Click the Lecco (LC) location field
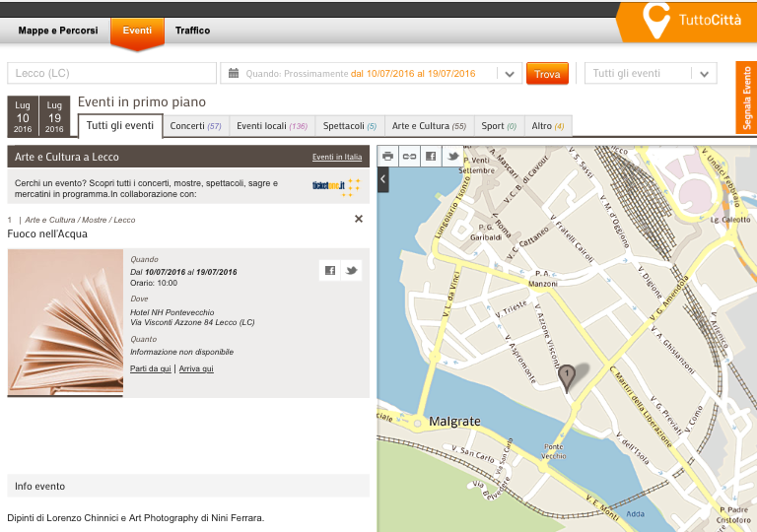The width and height of the screenshot is (757, 532). [x=111, y=74]
